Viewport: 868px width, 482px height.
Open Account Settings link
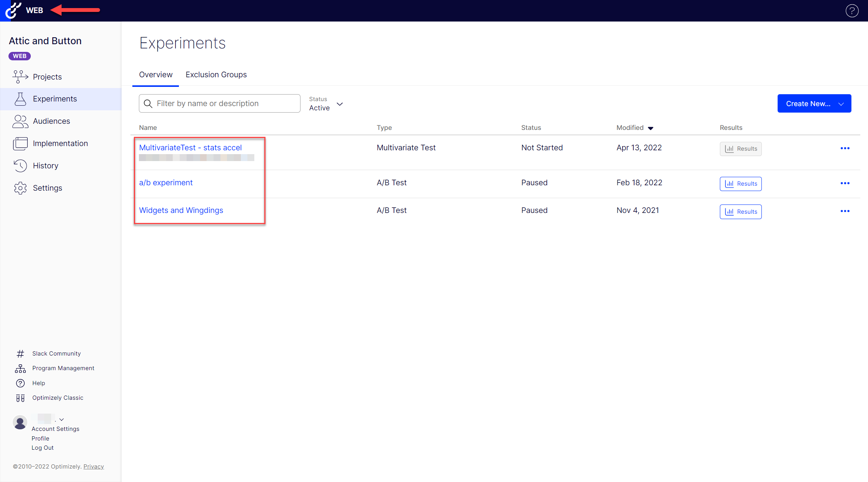[x=55, y=429]
